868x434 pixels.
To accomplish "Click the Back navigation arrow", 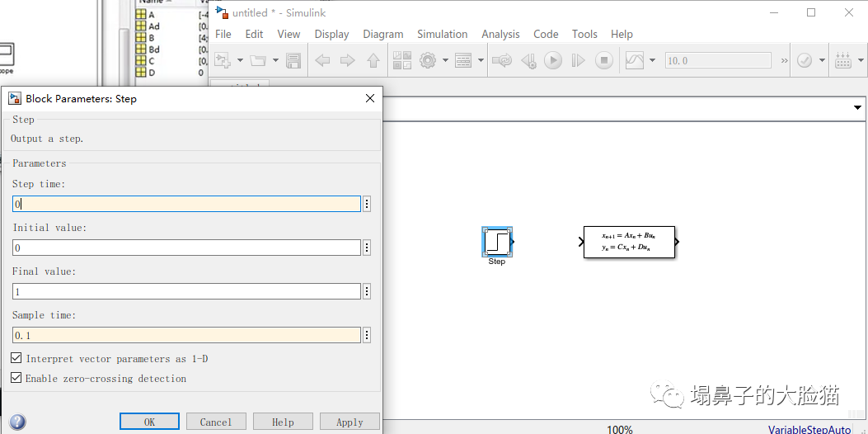I will [322, 60].
